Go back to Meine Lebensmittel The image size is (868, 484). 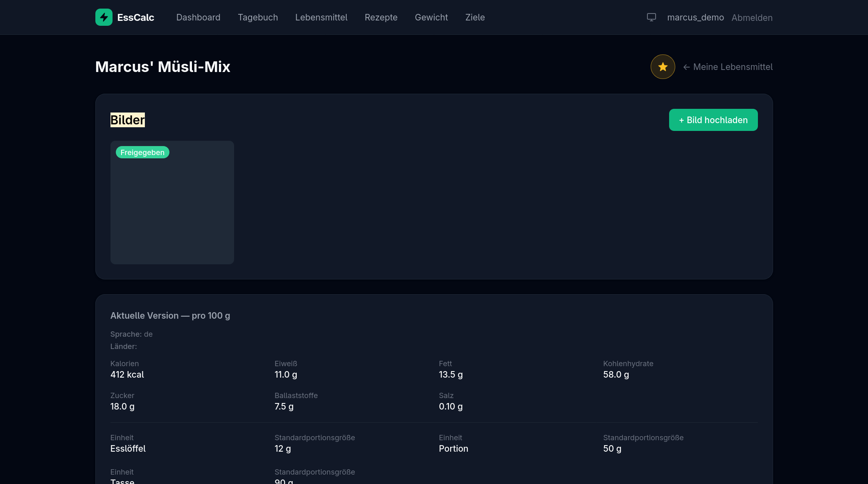728,67
